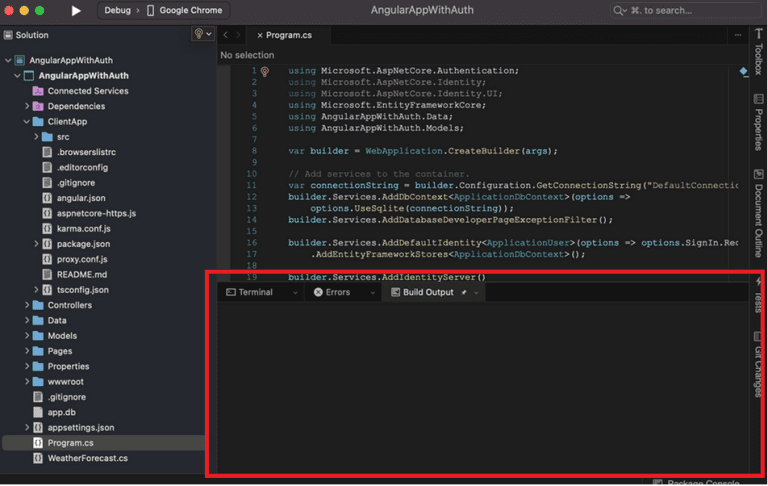768x486 pixels.
Task: Click the lightbulb quick-action on line 1
Action: 265,72
